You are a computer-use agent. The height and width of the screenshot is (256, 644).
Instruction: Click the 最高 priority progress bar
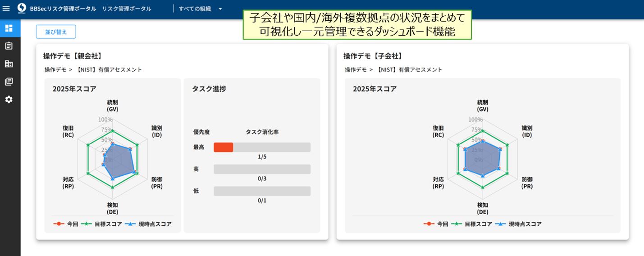click(x=262, y=147)
